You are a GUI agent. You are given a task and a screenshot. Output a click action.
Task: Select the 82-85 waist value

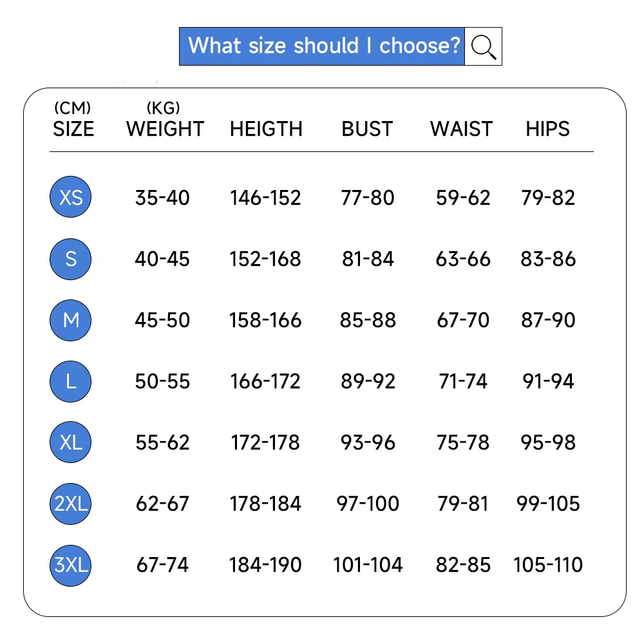(464, 565)
